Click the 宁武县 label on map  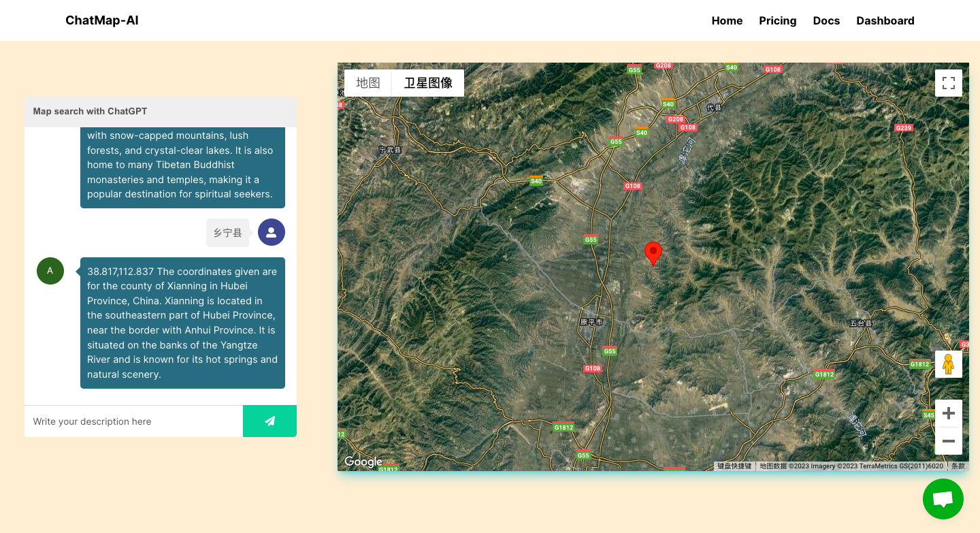tap(391, 150)
